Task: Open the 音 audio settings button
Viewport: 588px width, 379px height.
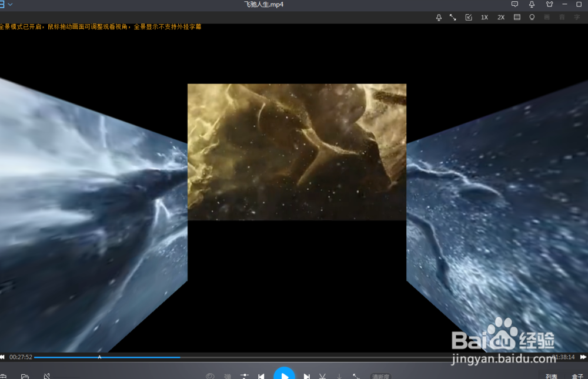Action: tap(562, 17)
